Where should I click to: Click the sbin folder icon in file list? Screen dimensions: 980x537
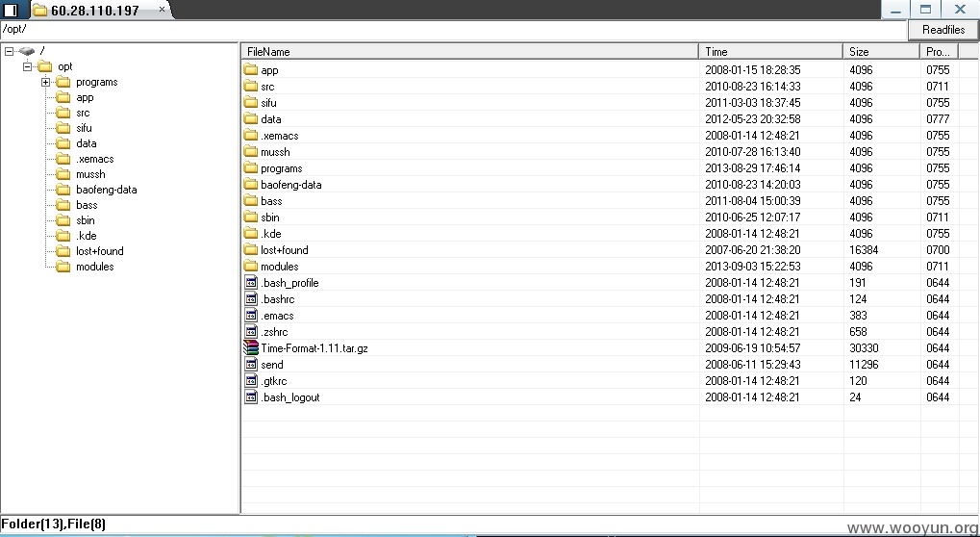[251, 217]
